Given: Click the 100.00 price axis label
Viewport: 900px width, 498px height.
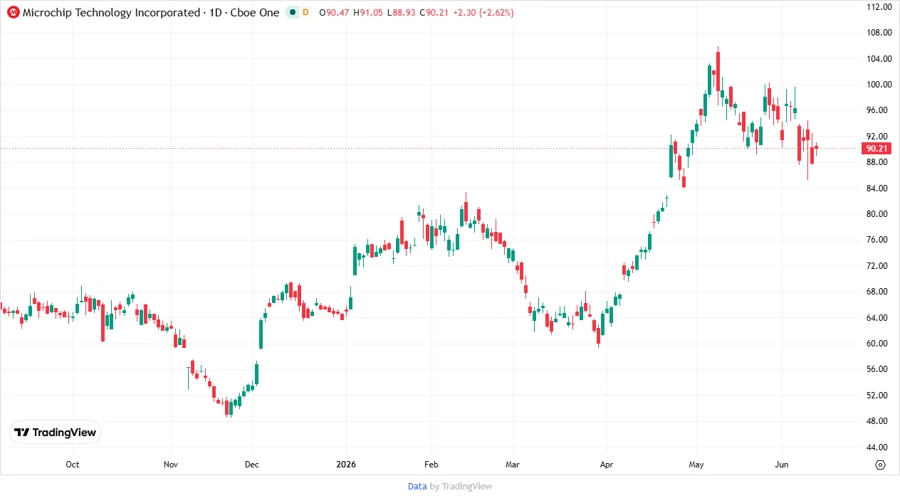Looking at the screenshot, I should click(879, 84).
